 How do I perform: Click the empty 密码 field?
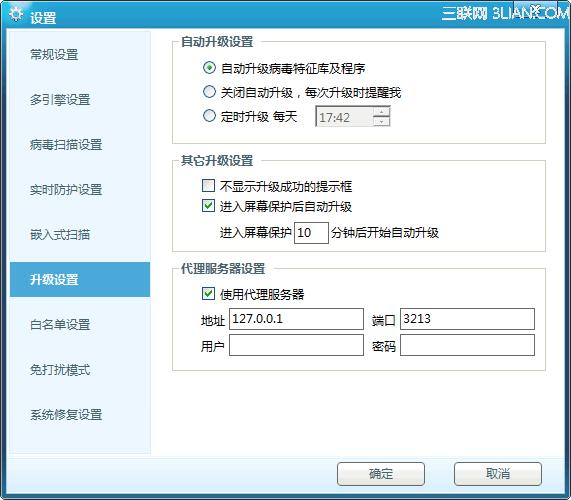click(467, 345)
